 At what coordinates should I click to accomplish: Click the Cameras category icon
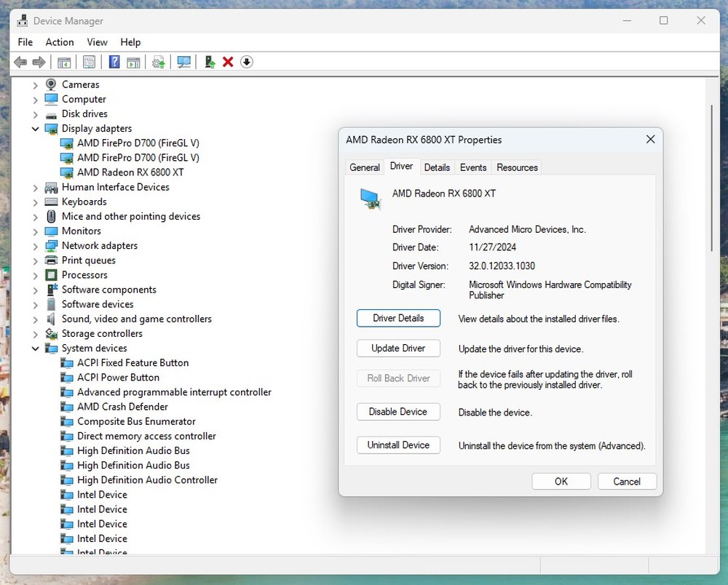51,84
